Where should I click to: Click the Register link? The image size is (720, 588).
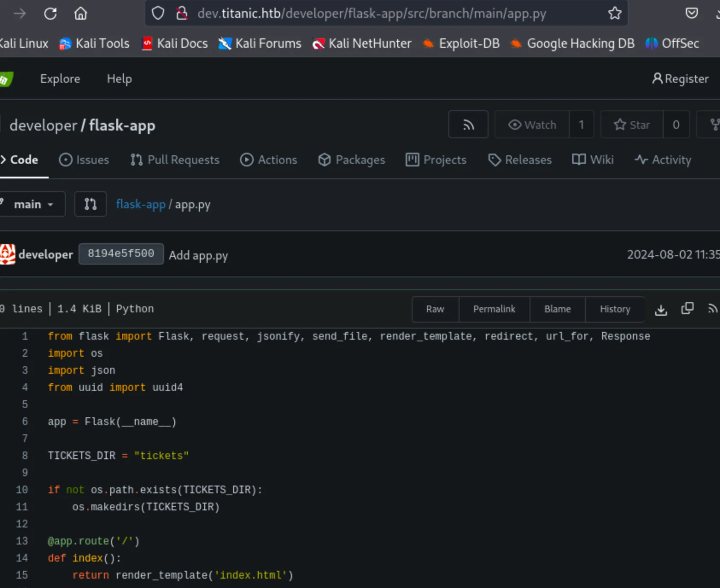tap(680, 79)
